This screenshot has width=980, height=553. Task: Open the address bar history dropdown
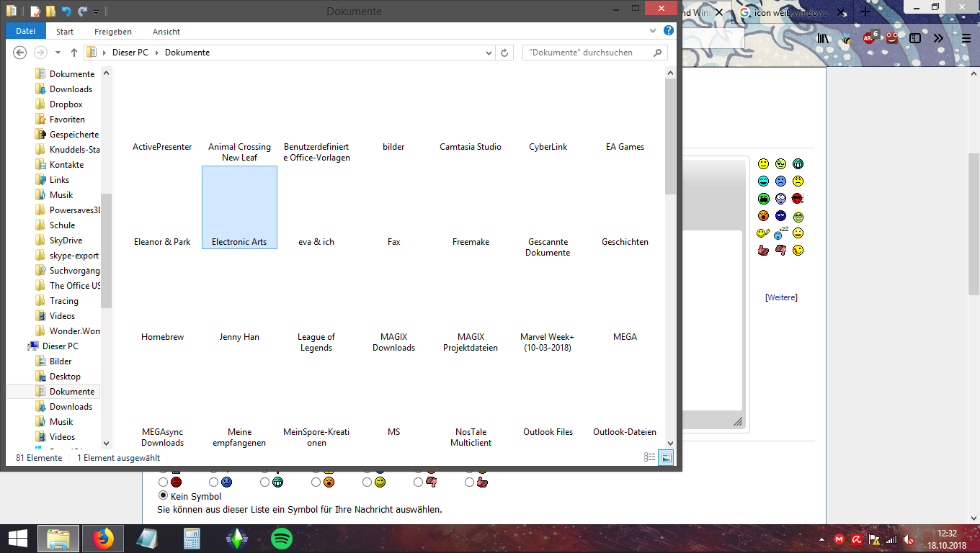(x=489, y=53)
